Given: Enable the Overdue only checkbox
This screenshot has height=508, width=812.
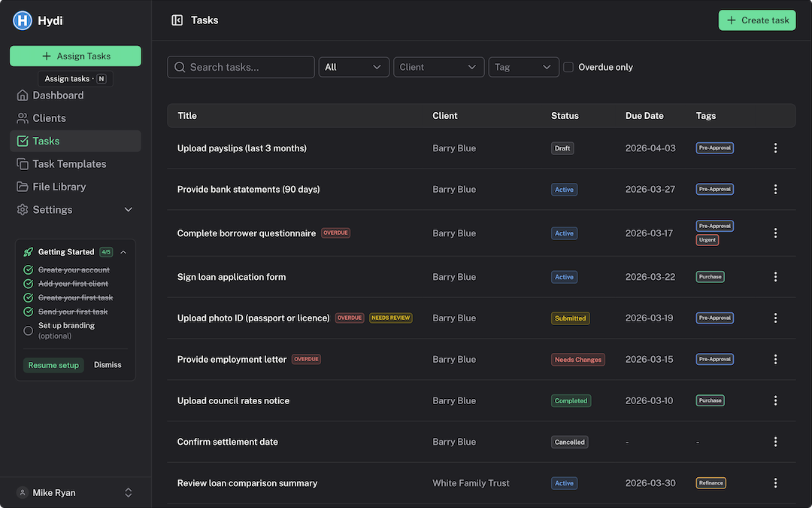Looking at the screenshot, I should click(568, 67).
